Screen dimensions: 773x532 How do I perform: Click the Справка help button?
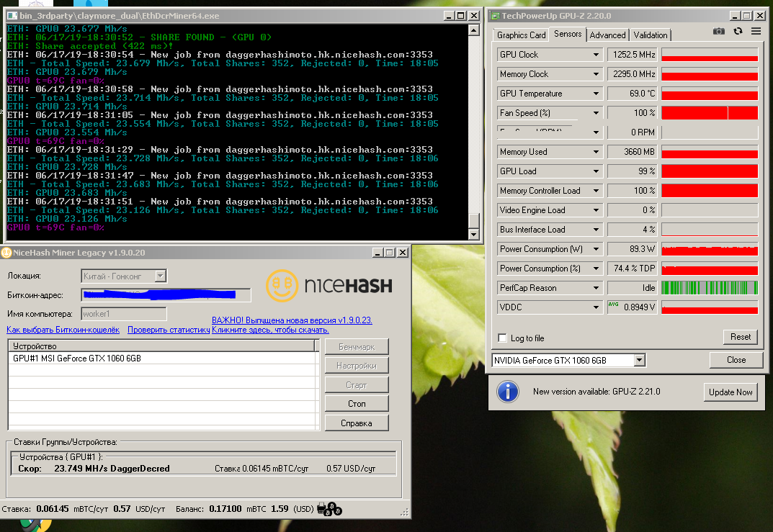pyautogui.click(x=357, y=423)
